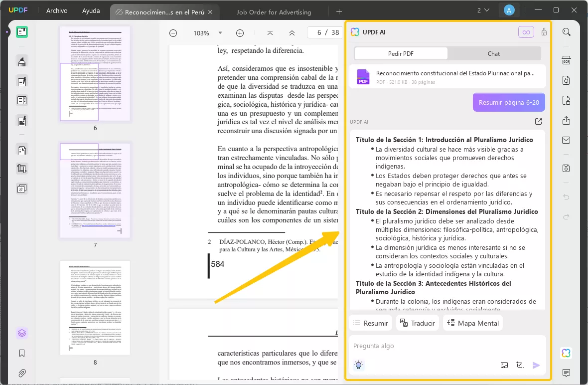Image resolution: width=588 pixels, height=385 pixels.
Task: Click the Share upload icon
Action: pyautogui.click(x=566, y=121)
